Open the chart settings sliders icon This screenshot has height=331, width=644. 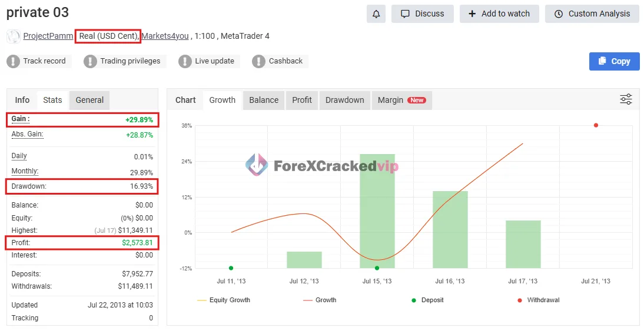pyautogui.click(x=626, y=99)
